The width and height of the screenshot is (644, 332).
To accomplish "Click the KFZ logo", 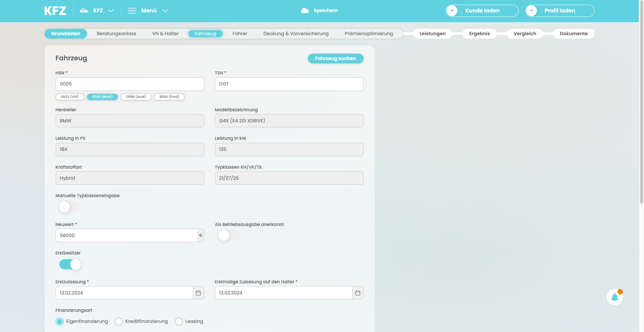I will pyautogui.click(x=55, y=11).
